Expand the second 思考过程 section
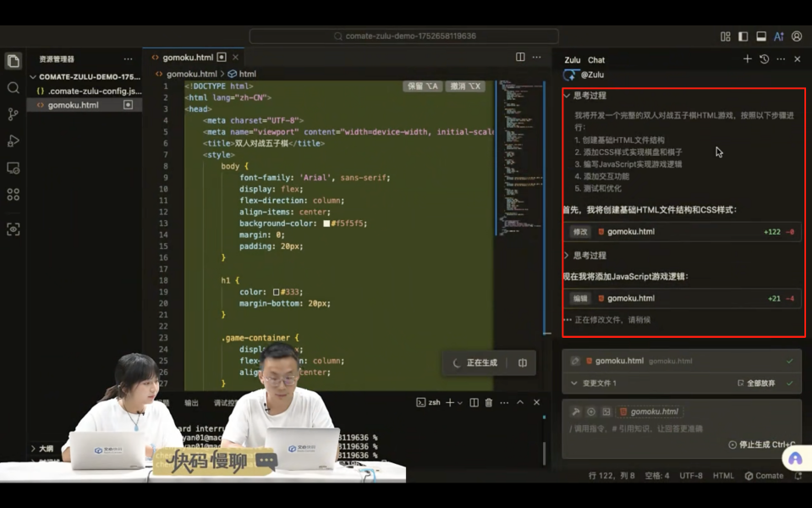This screenshot has width=812, height=508. [567, 255]
